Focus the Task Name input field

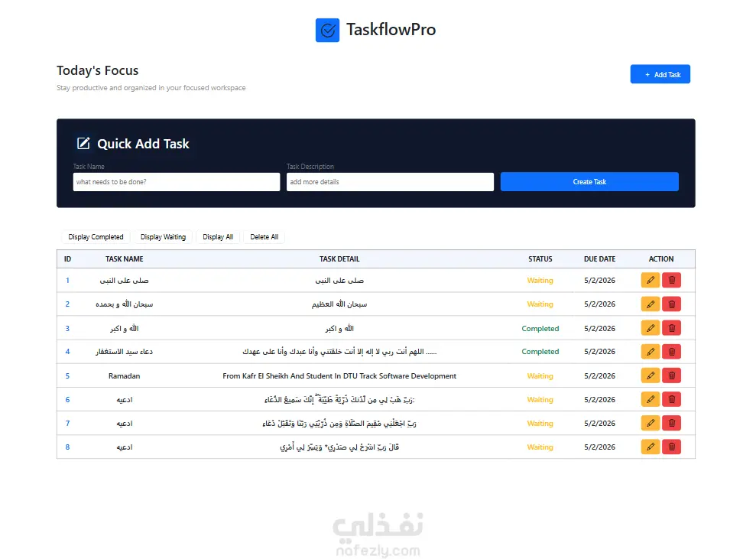[x=177, y=182]
